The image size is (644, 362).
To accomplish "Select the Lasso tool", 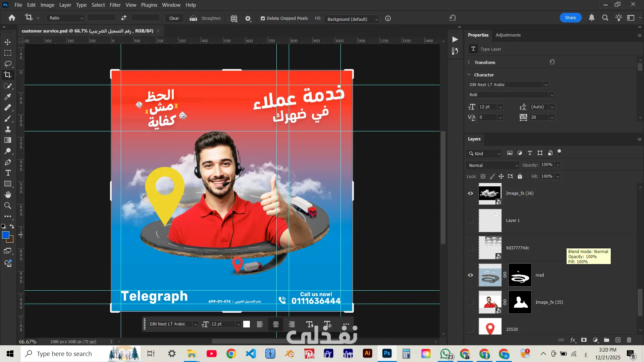I will (x=8, y=64).
